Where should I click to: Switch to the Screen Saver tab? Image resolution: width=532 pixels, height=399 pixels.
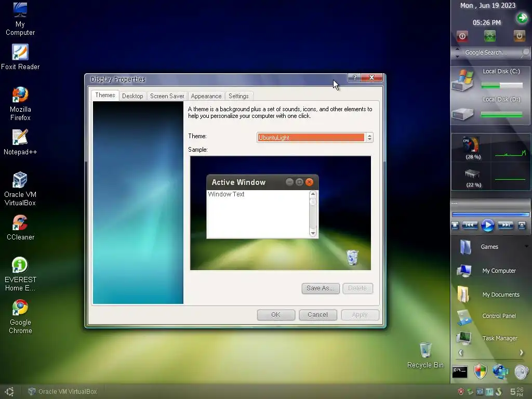click(167, 96)
